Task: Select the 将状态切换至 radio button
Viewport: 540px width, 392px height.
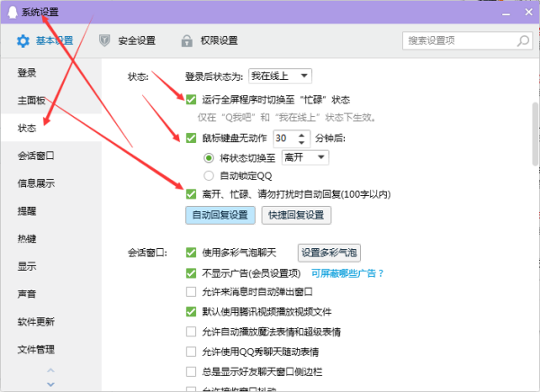Action: [x=209, y=158]
